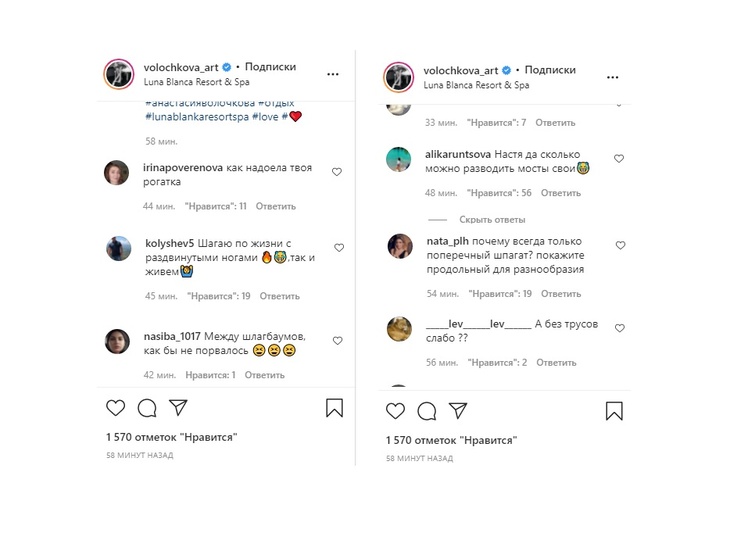This screenshot has height=533, width=730.
Task: Like the right post with heart icon
Action: 396,411
